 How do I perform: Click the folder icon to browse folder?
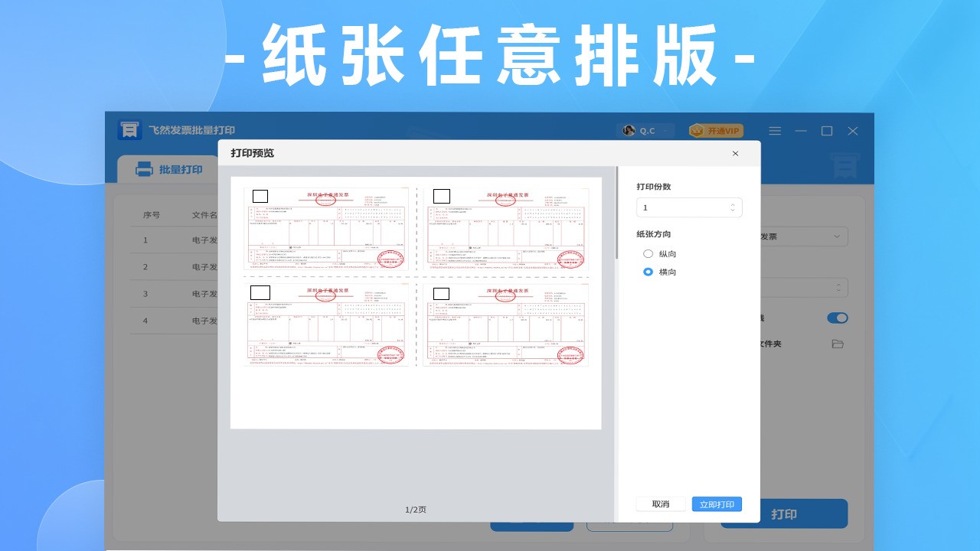[x=838, y=344]
